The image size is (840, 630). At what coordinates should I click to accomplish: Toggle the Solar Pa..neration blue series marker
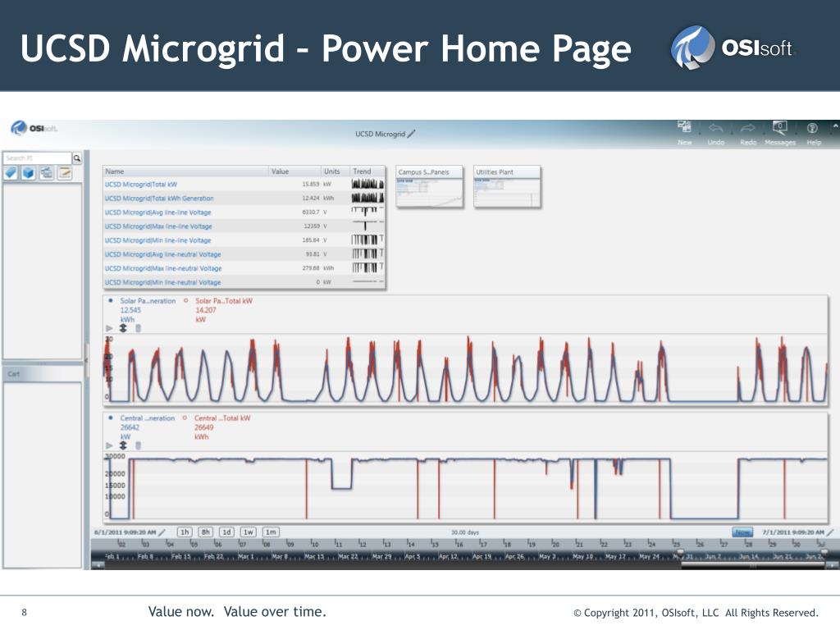coord(111,300)
